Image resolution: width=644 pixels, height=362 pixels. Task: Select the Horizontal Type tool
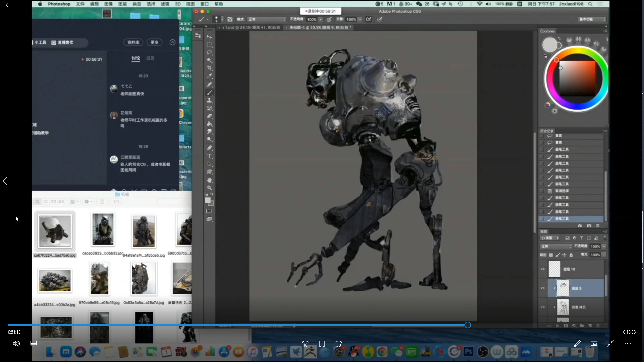point(209,156)
